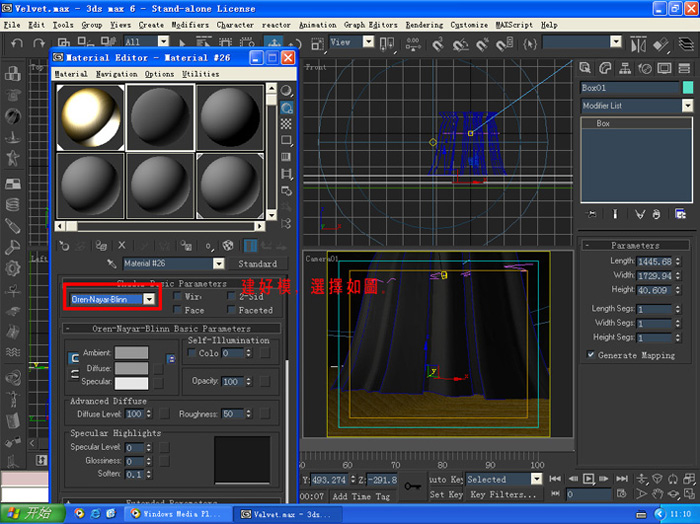Click the Auto Key button
This screenshot has height=524, width=700.
tap(446, 479)
